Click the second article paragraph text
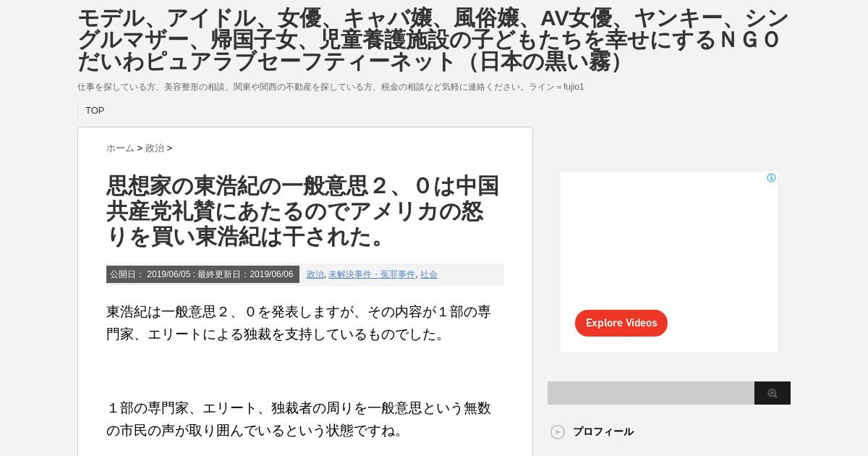The width and height of the screenshot is (868, 456). pyautogui.click(x=299, y=419)
